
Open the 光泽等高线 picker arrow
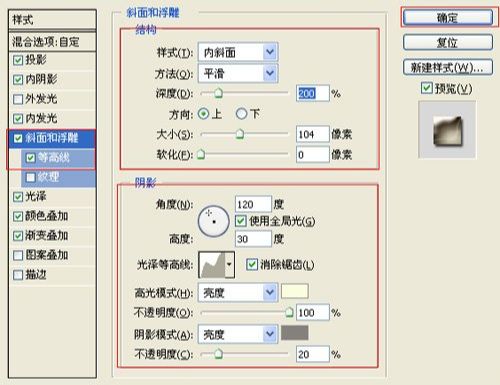pyautogui.click(x=230, y=265)
